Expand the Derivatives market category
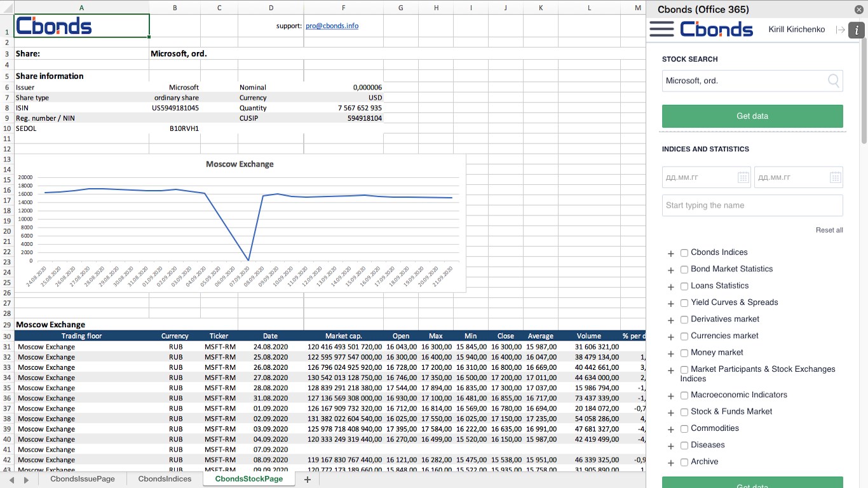This screenshot has width=868, height=488. [671, 320]
